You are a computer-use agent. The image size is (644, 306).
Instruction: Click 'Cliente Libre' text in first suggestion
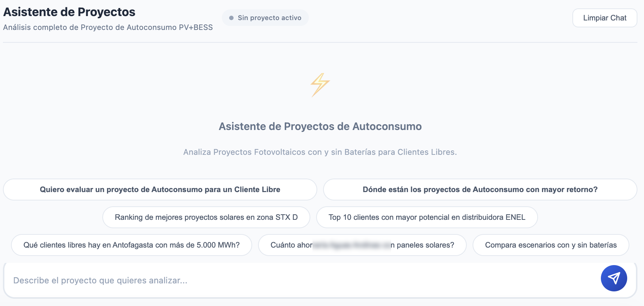257,190
